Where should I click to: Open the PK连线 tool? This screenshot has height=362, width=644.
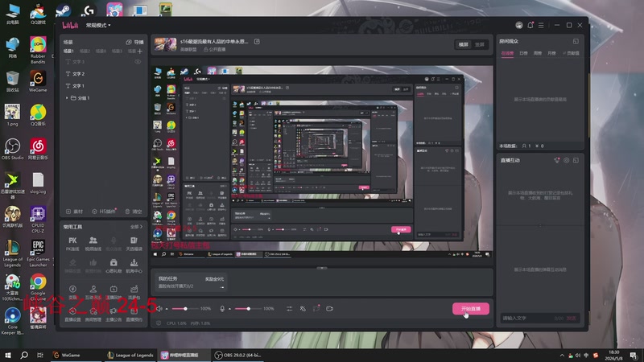tap(72, 244)
